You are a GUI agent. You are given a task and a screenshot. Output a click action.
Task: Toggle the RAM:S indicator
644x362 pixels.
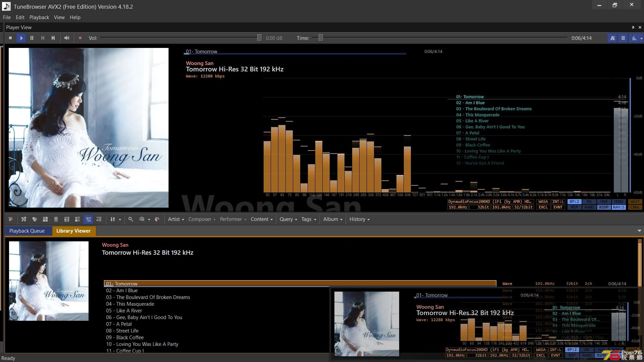[x=619, y=207]
